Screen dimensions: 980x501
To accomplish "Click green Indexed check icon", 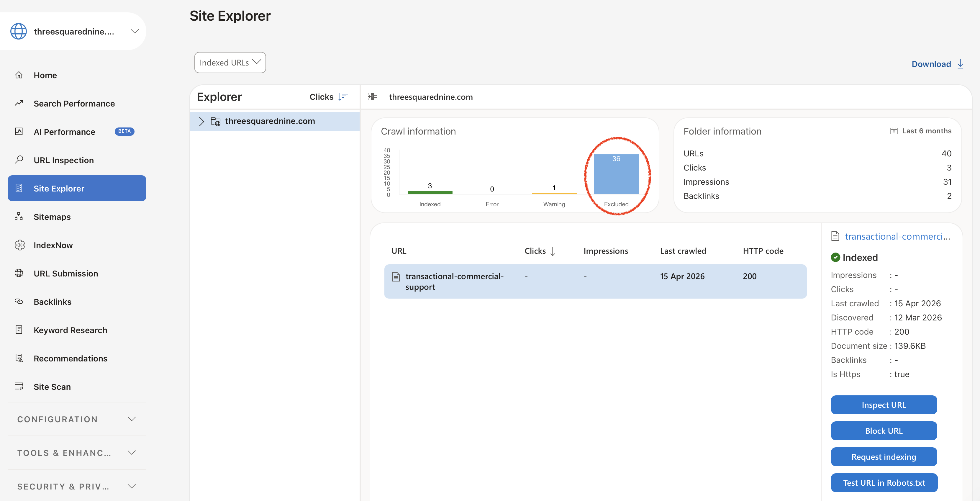I will tap(835, 258).
